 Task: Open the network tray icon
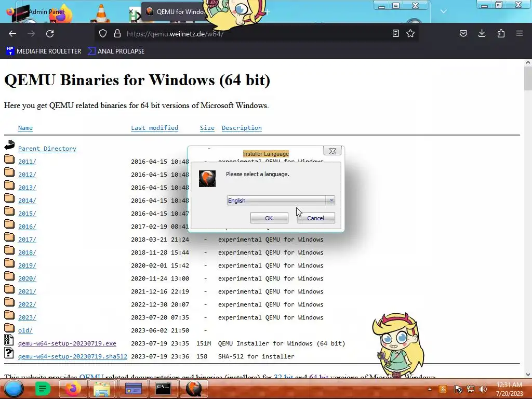coord(471,389)
